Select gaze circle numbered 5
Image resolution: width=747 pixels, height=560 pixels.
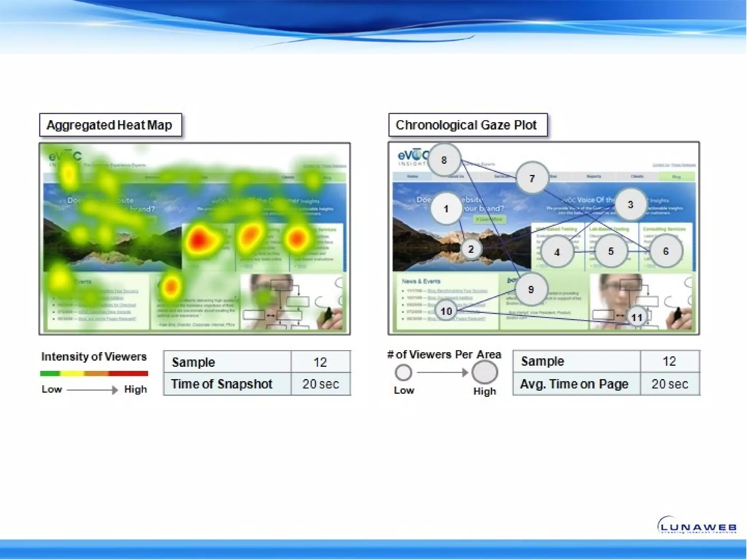pos(611,251)
